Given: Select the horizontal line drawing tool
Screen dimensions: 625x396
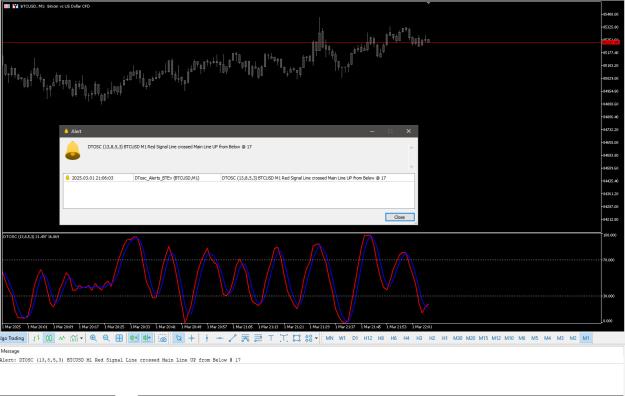Looking at the screenshot, I should (x=220, y=338).
